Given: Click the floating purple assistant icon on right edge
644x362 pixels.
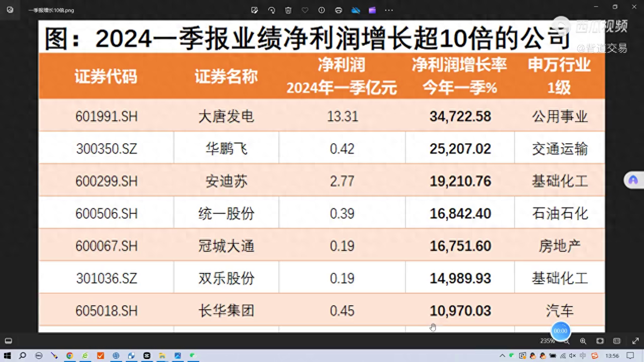Looking at the screenshot, I should pos(633,180).
